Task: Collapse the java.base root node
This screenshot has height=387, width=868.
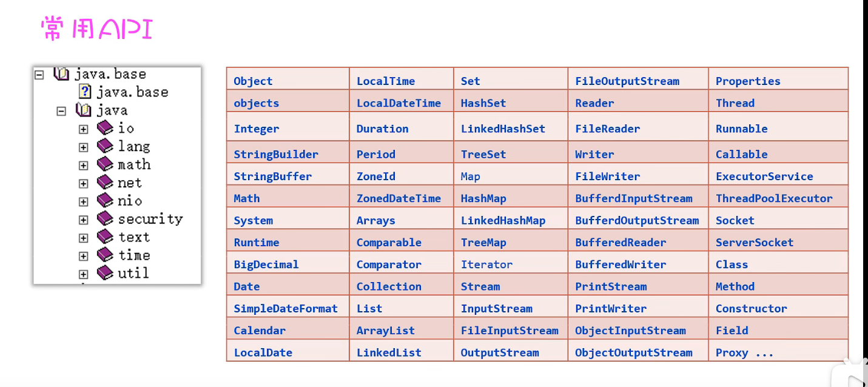Action: [39, 75]
